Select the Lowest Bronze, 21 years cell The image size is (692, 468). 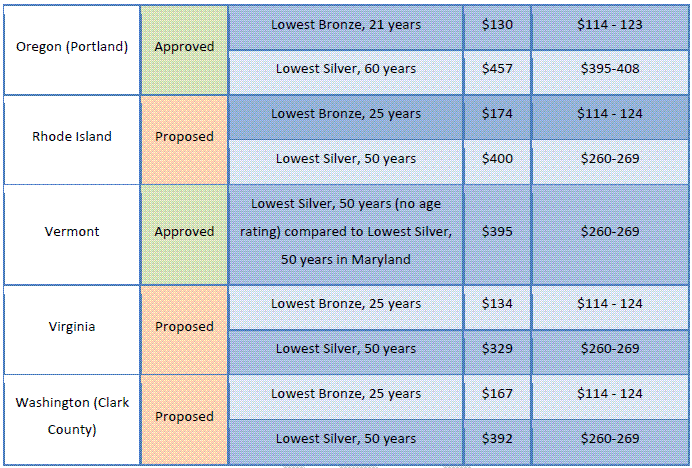tap(346, 27)
